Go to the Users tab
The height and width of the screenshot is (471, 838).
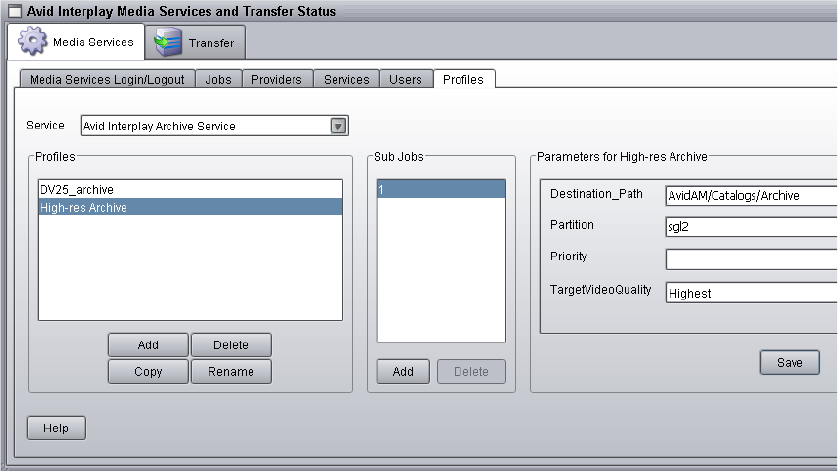coord(405,79)
